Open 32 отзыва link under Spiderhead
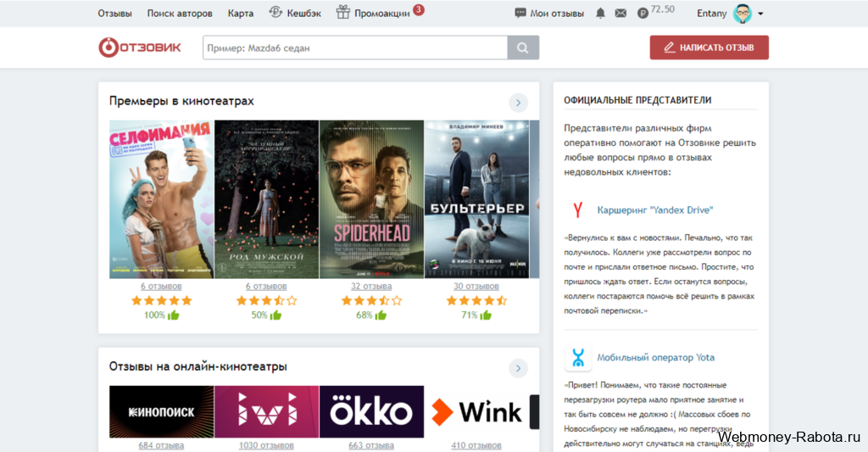 coord(371,287)
